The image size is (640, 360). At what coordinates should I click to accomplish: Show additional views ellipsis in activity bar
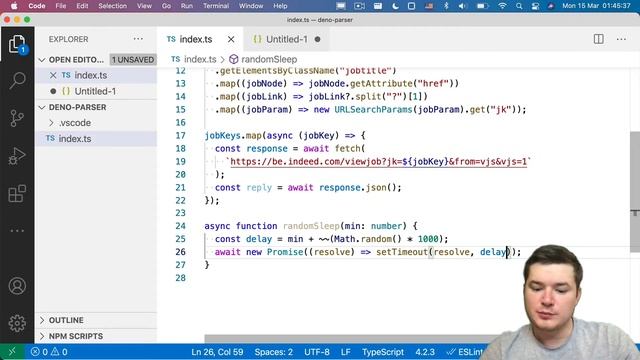click(17, 231)
